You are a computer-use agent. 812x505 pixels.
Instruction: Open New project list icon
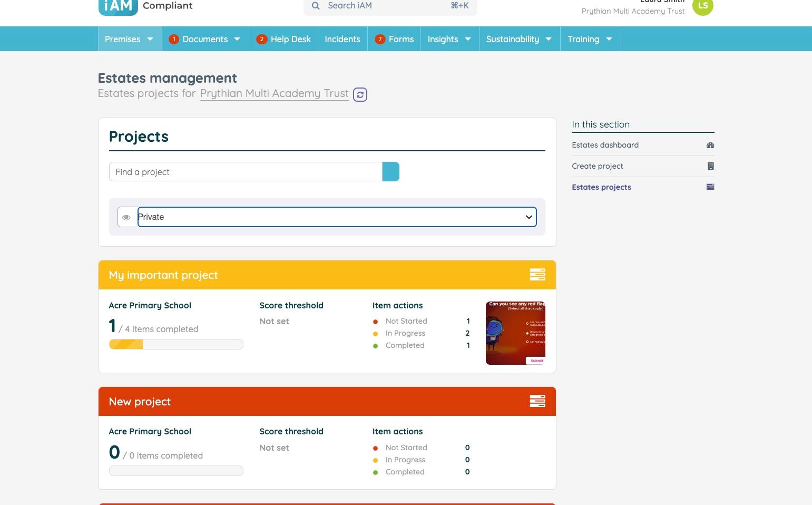[537, 401]
